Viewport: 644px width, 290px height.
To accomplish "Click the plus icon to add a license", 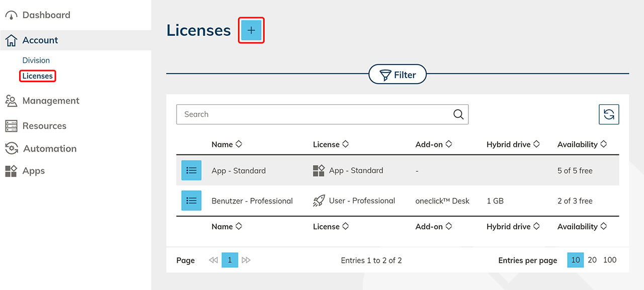I will 251,30.
